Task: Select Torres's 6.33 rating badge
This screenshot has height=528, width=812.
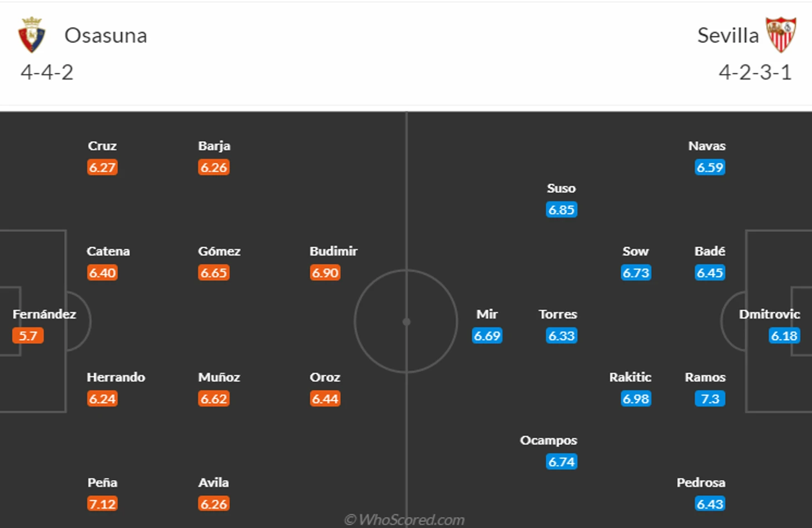Action: [x=562, y=336]
